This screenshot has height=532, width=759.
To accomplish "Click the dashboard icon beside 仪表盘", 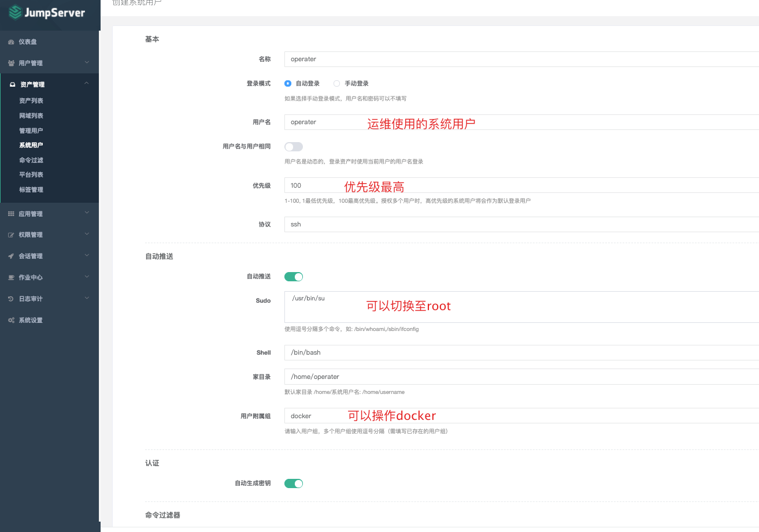I will (11, 42).
